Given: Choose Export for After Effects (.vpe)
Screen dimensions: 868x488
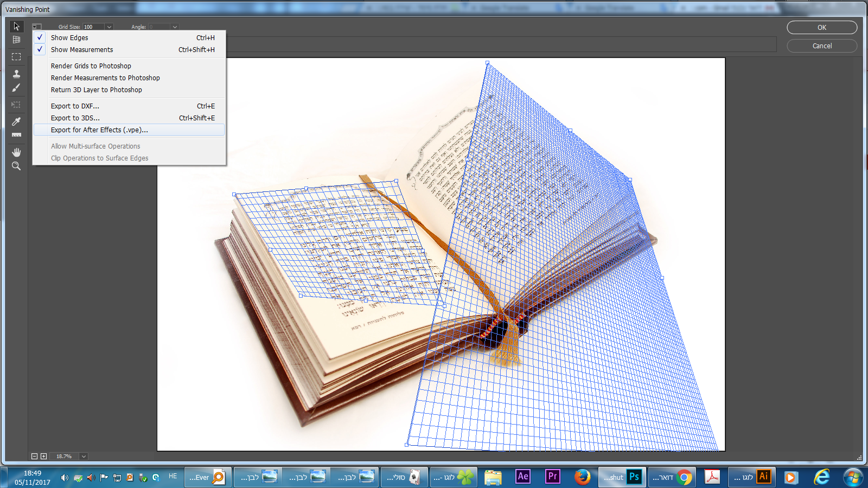Looking at the screenshot, I should coord(129,130).
